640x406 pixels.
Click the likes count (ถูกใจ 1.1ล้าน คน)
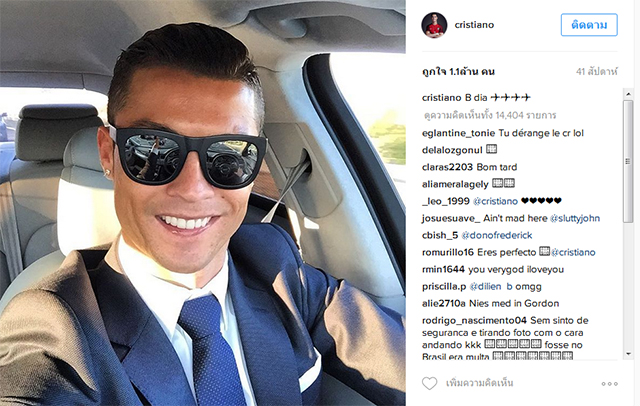(x=458, y=72)
